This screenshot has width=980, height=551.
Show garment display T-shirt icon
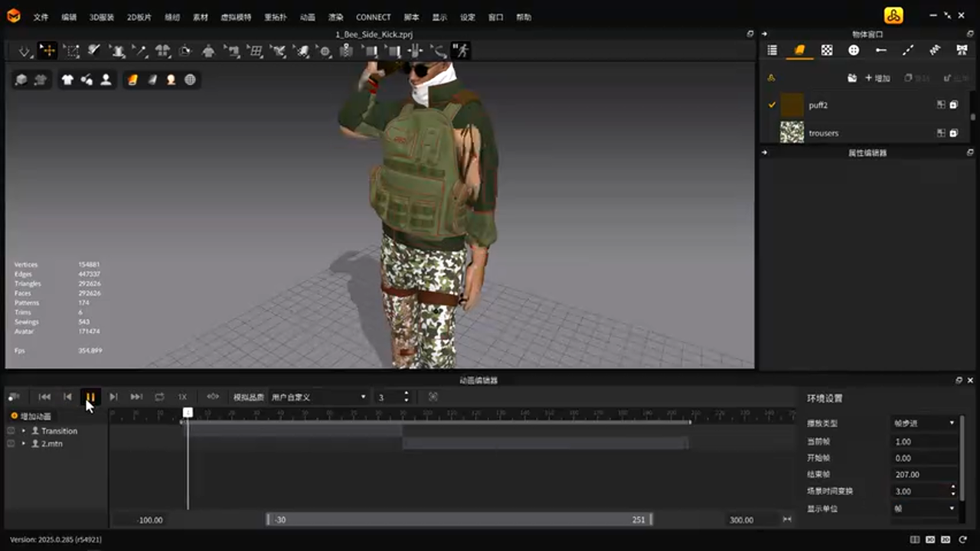67,80
